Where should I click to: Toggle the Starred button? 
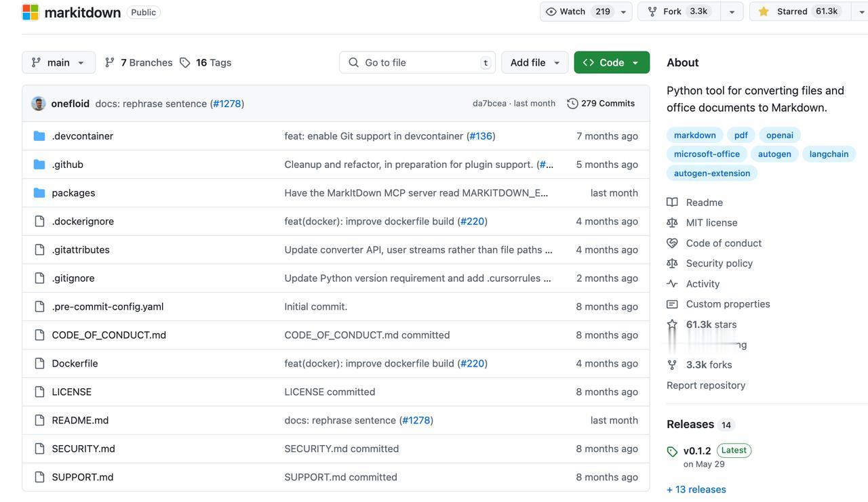pos(800,12)
